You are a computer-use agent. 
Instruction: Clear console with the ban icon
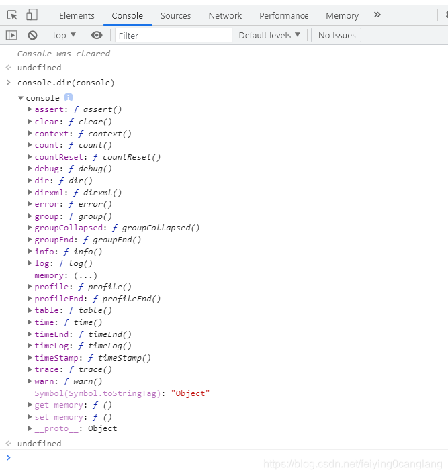point(32,35)
